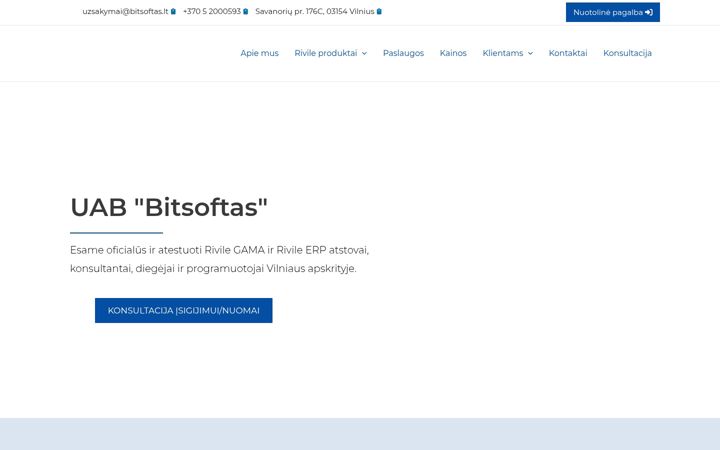
Task: Click the icon after the Vilnius address
Action: pos(379,11)
